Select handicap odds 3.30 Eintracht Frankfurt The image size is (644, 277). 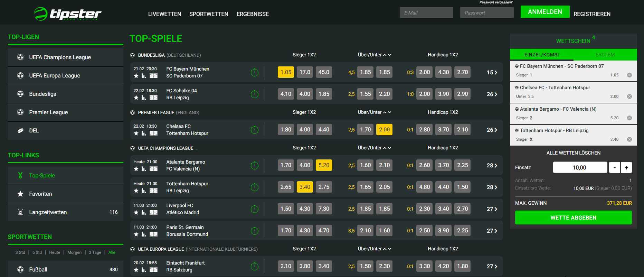point(424,266)
